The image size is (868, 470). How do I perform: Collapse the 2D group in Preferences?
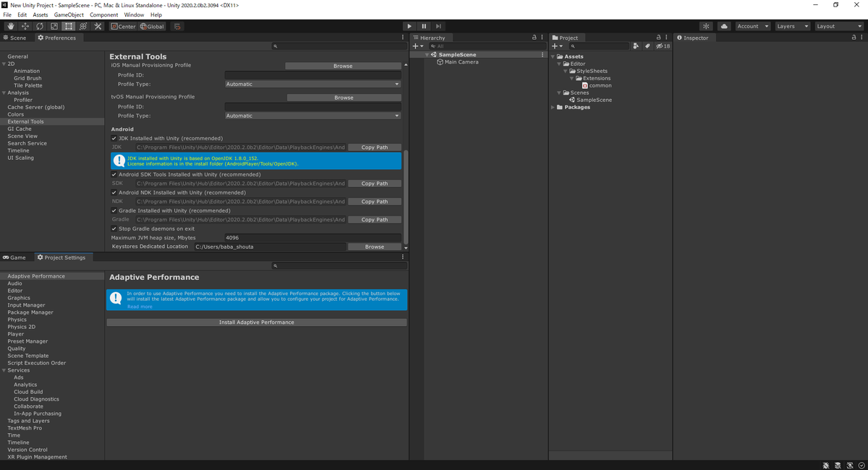(x=4, y=64)
